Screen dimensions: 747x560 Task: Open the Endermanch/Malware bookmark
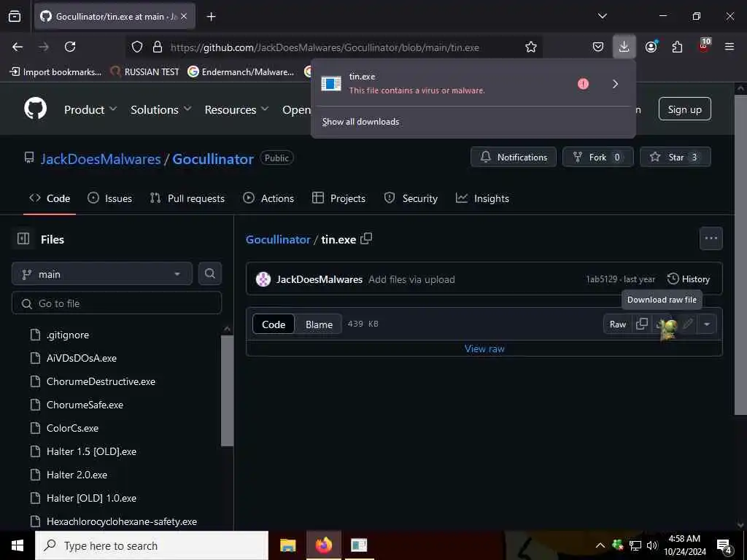(x=241, y=72)
